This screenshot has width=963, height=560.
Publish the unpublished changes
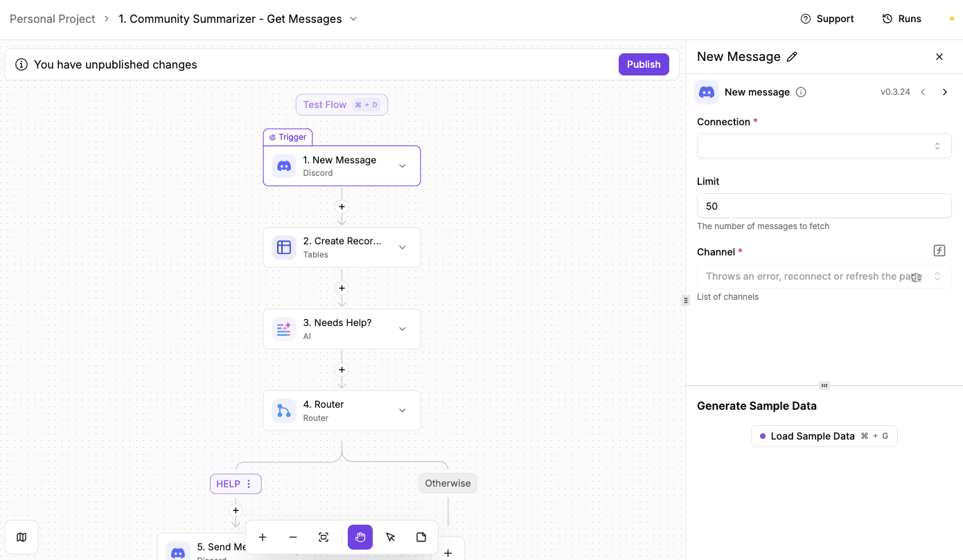(x=644, y=64)
